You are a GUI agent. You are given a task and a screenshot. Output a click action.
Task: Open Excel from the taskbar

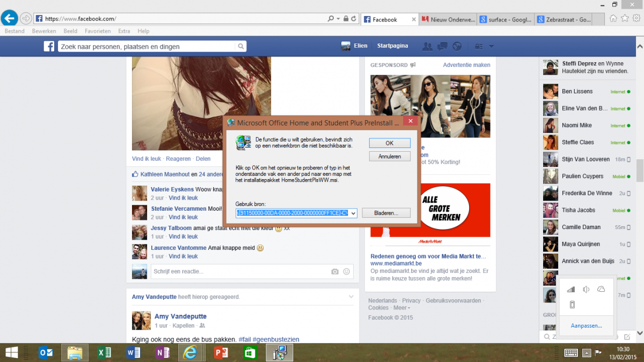pyautogui.click(x=104, y=352)
